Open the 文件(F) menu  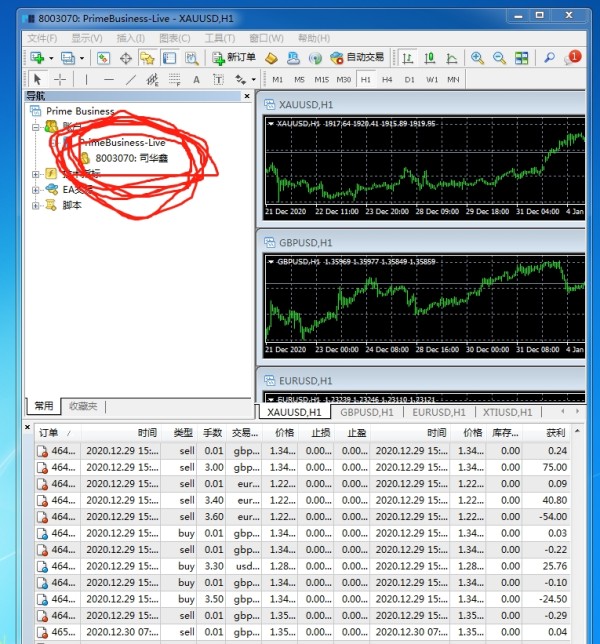tap(42, 38)
